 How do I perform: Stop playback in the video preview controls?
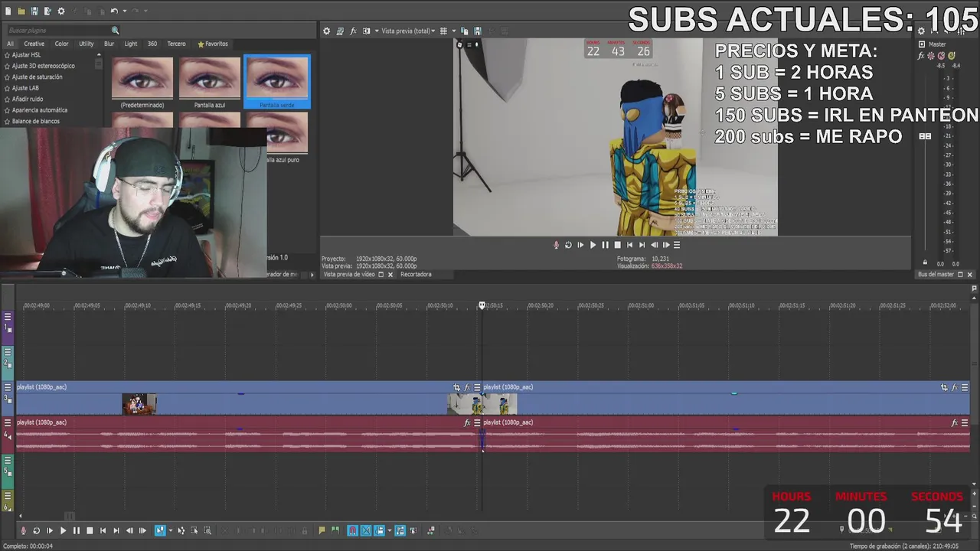pos(617,245)
